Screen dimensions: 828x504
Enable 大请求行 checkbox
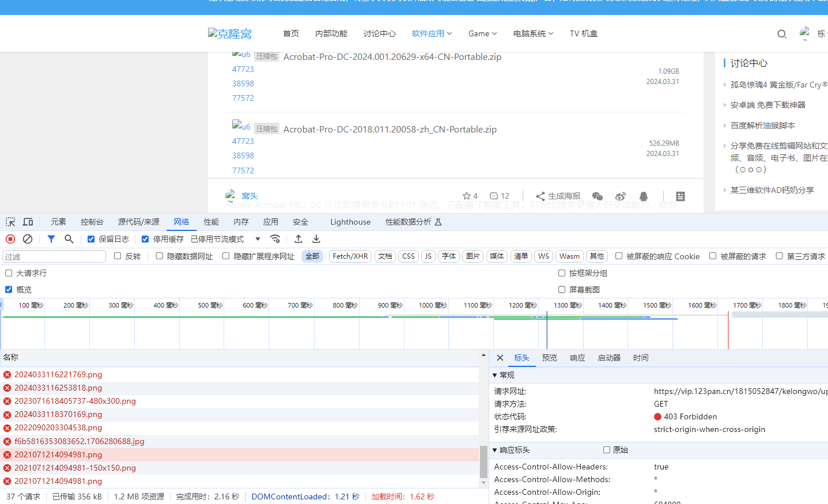[9, 273]
